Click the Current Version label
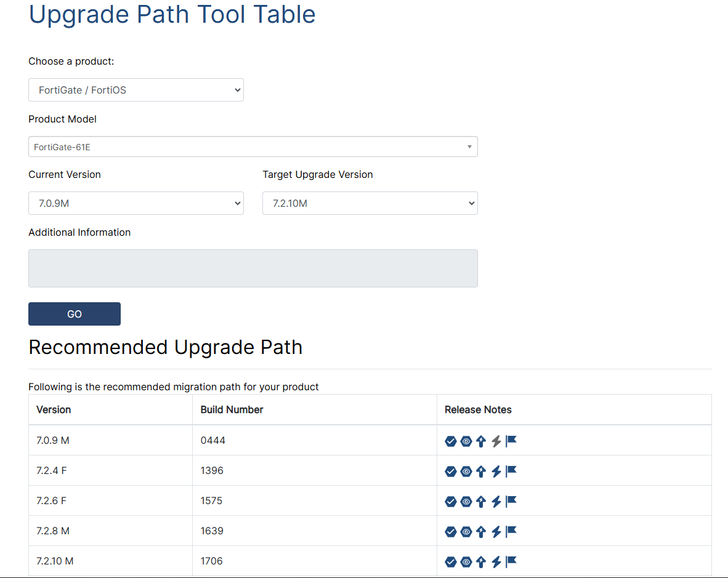The image size is (728, 578). point(65,174)
